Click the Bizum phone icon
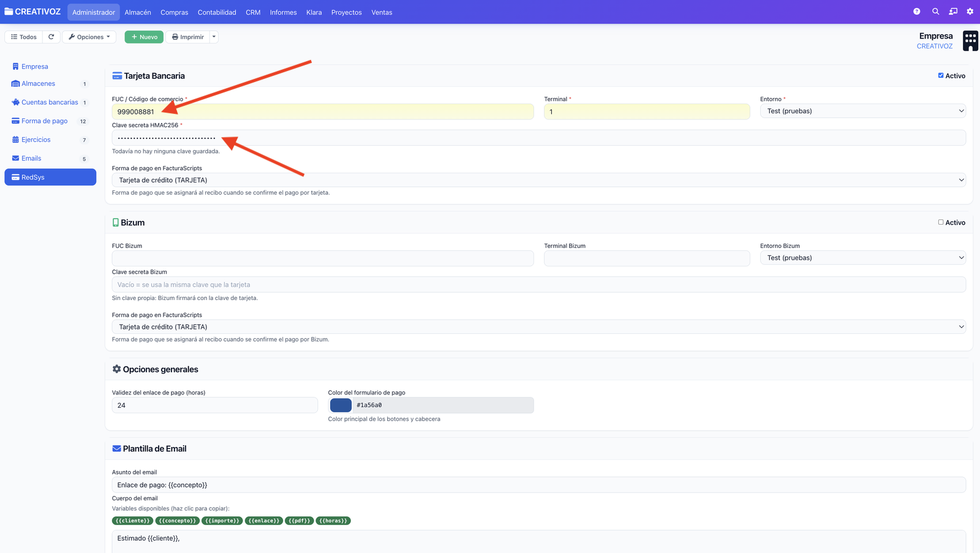Image resolution: width=980 pixels, height=553 pixels. tap(116, 222)
